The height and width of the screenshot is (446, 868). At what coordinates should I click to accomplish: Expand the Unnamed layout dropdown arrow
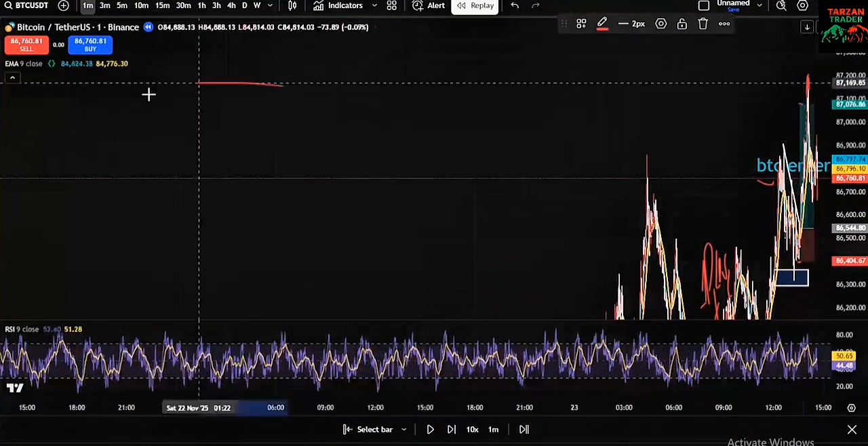tap(759, 5)
